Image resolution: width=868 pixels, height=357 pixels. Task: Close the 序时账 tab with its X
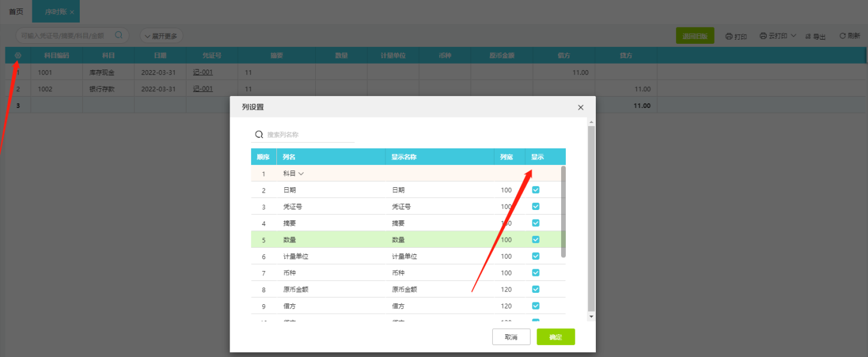pos(72,12)
